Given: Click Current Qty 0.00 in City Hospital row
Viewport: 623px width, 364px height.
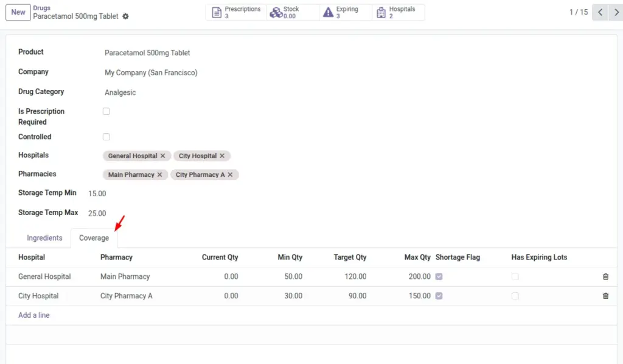Looking at the screenshot, I should pos(231,296).
